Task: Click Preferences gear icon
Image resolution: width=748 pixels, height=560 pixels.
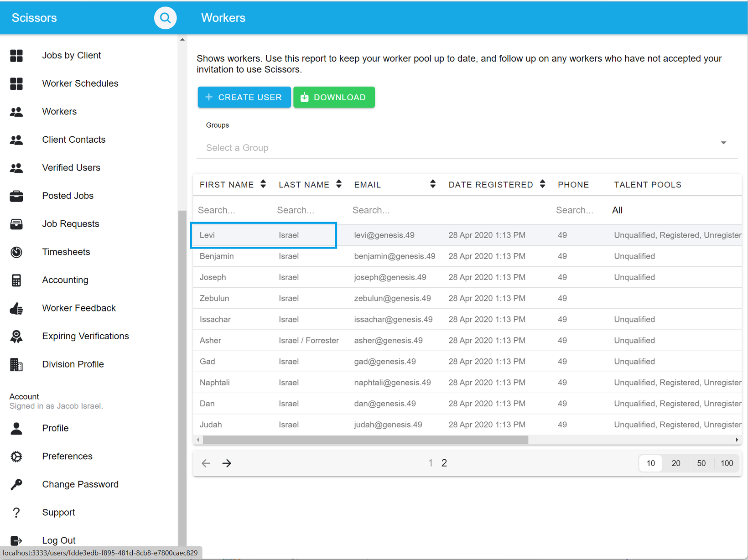Action: [16, 456]
